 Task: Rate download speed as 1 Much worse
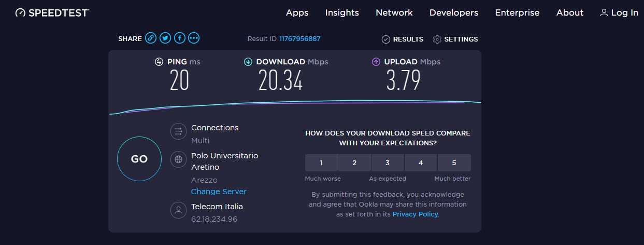pyautogui.click(x=321, y=162)
